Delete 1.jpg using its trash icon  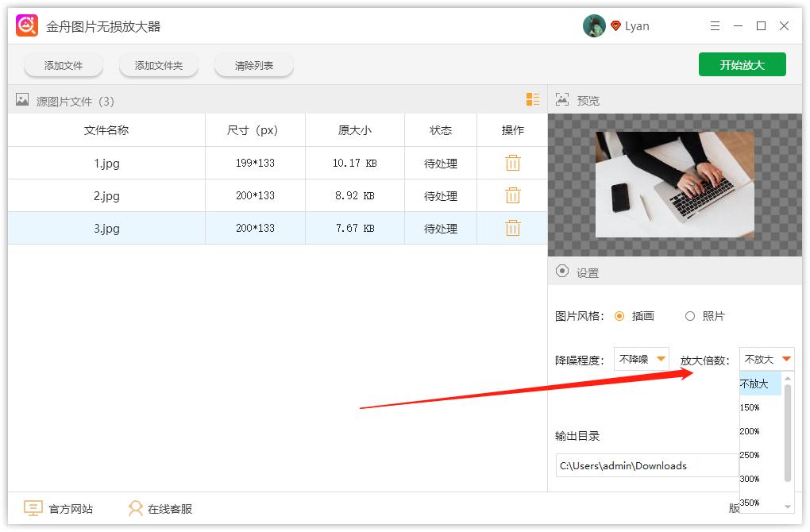512,163
